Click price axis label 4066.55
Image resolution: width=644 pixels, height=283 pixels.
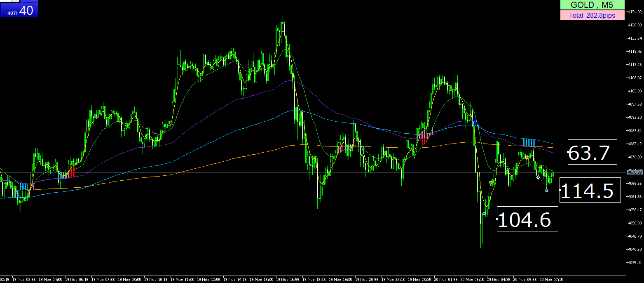[636, 184]
